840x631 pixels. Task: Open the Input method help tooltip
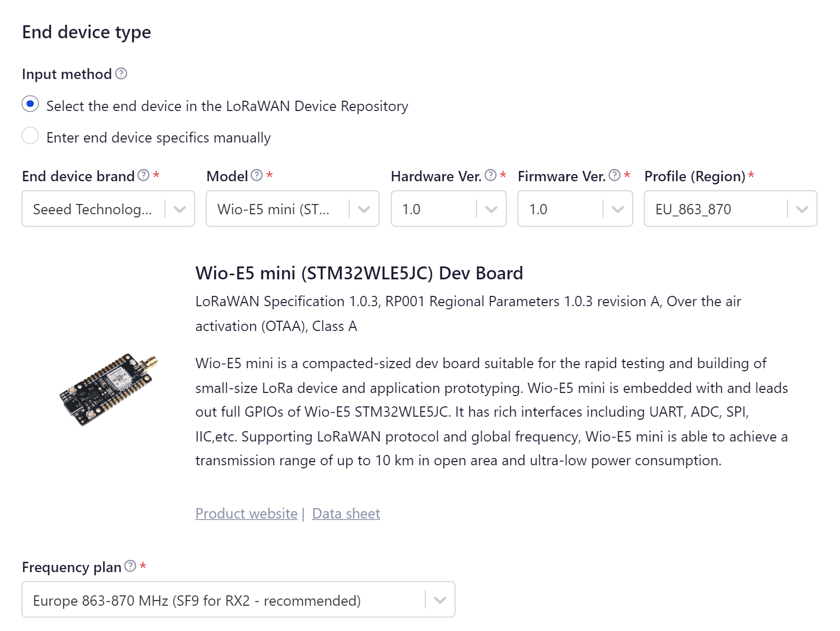coord(122,74)
